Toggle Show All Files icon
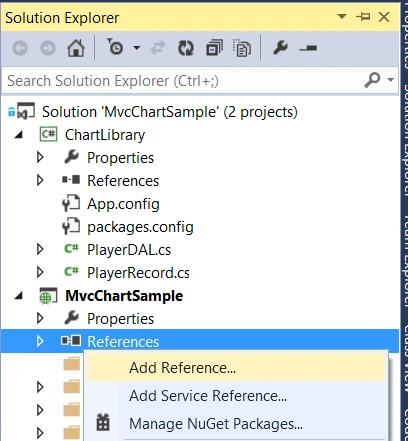408x441 pixels. pyautogui.click(x=242, y=48)
